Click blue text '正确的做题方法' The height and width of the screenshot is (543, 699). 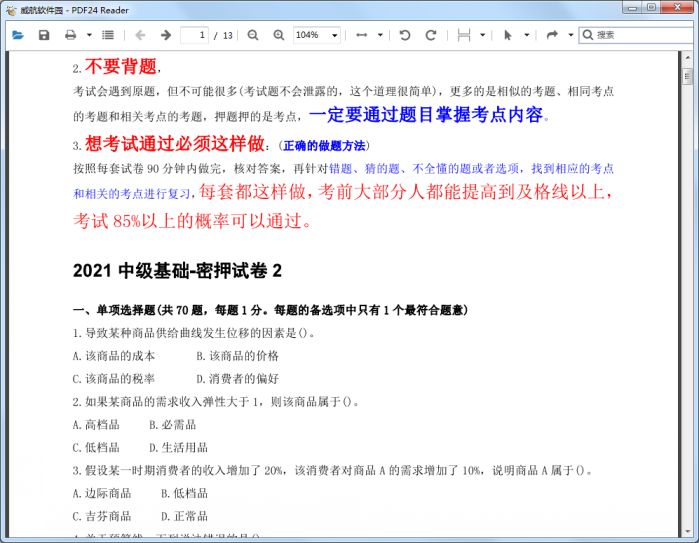(x=324, y=146)
